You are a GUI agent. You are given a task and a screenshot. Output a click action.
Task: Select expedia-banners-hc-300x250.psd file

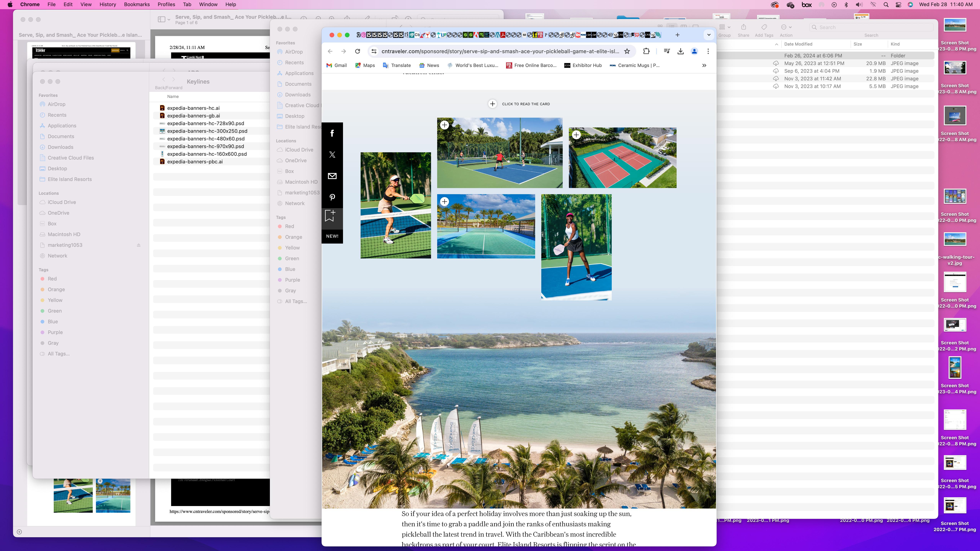pyautogui.click(x=207, y=131)
